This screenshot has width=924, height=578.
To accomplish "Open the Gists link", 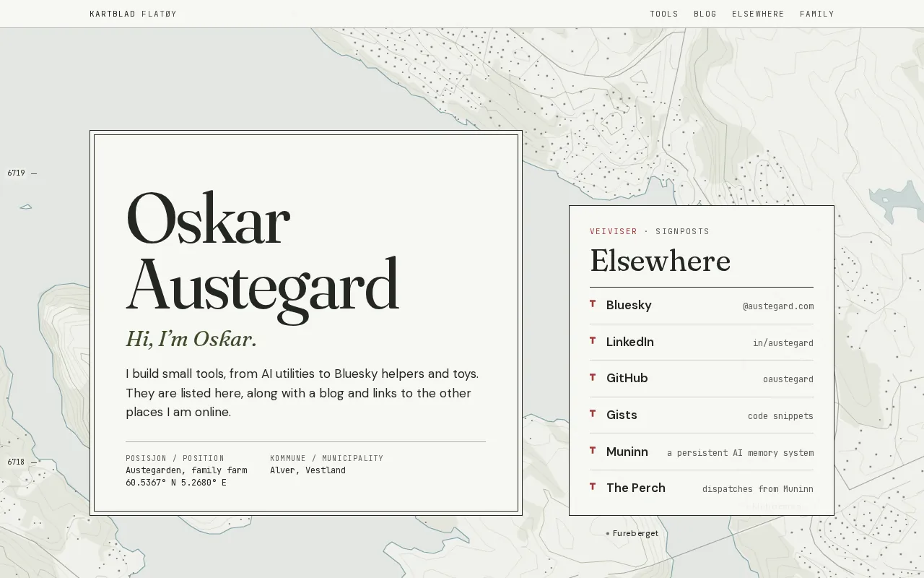I will pyautogui.click(x=702, y=415).
